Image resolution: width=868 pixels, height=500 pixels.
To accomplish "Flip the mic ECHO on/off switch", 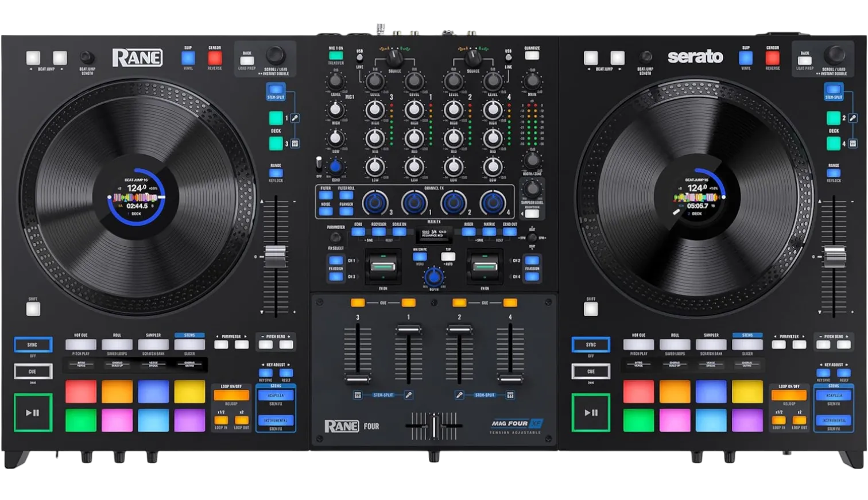I will pos(319,164).
